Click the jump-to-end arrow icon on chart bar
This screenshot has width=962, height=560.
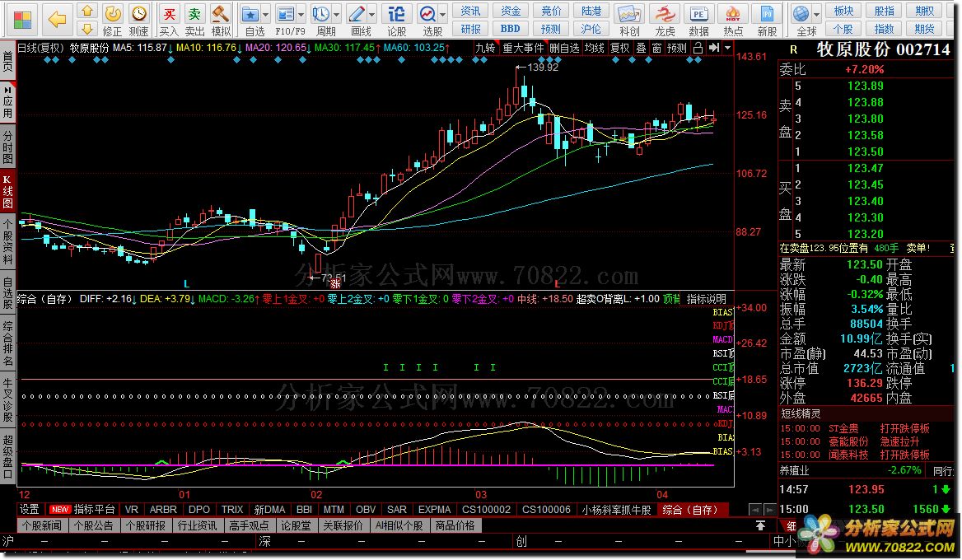click(714, 47)
